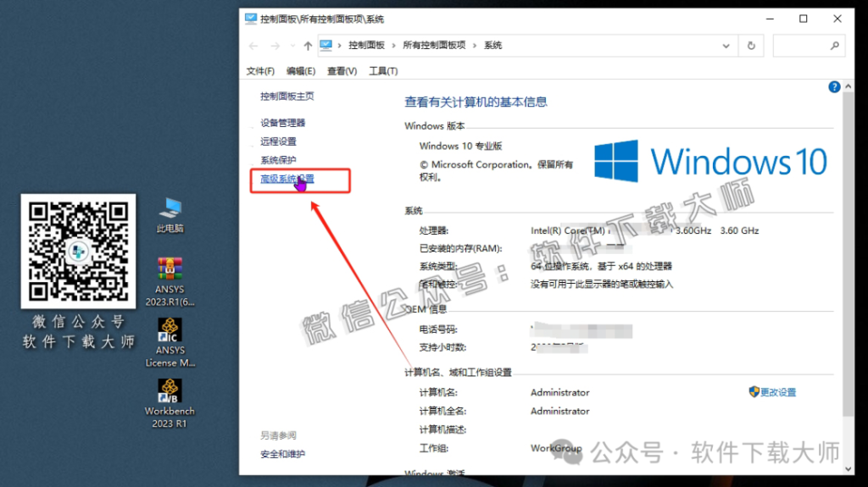Click computer name value 'Administrator'
This screenshot has width=868, height=487.
coord(559,392)
